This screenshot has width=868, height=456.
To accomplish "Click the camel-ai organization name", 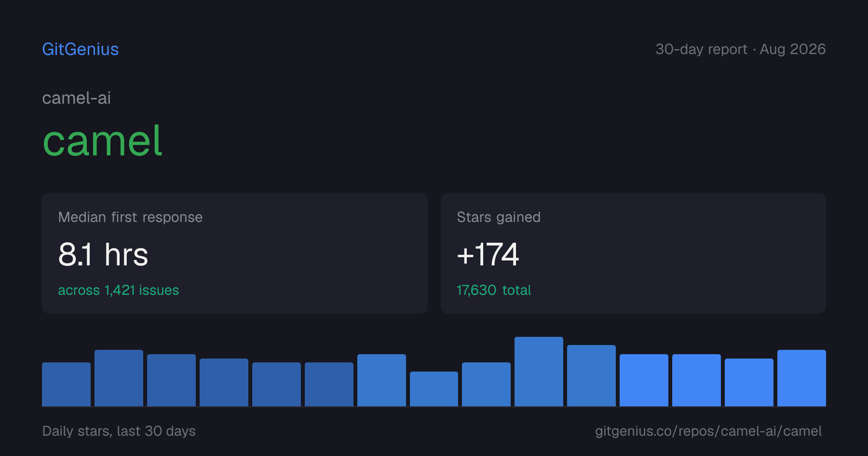I will 77,98.
